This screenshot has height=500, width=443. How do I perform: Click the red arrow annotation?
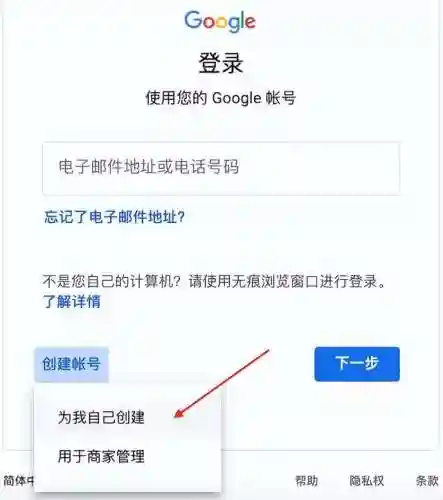tap(222, 383)
